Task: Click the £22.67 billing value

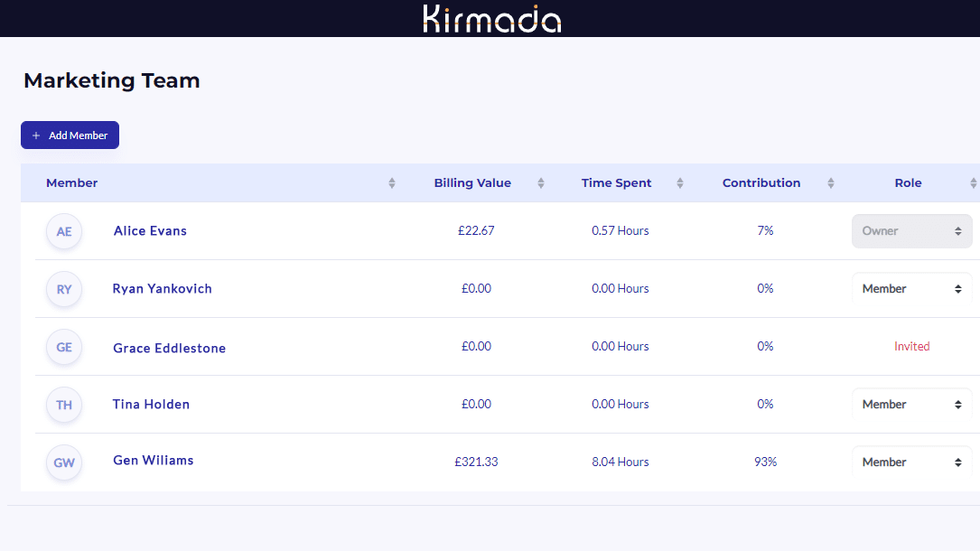Action: tap(476, 230)
